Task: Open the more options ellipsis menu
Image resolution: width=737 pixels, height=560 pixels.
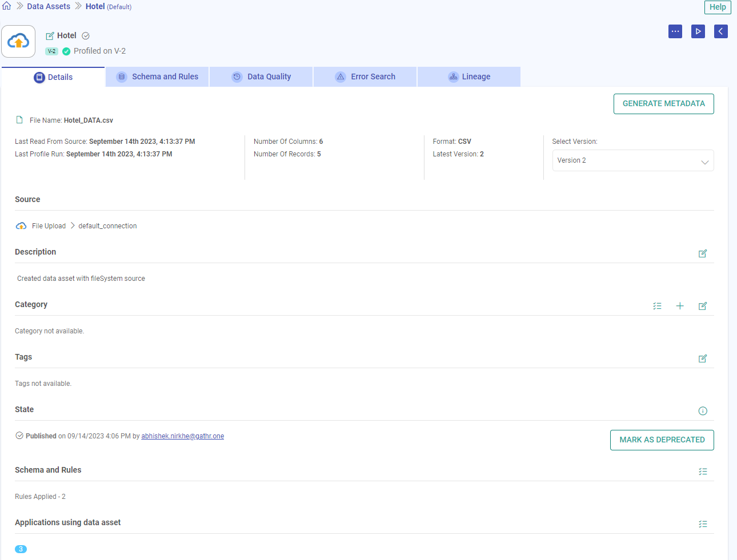Action: [675, 31]
